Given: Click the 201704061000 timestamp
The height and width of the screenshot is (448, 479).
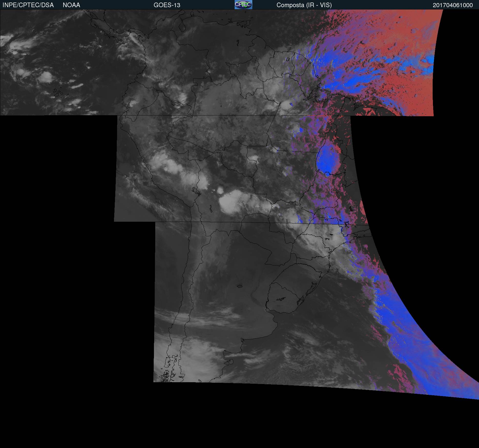Looking at the screenshot, I should pyautogui.click(x=453, y=5).
